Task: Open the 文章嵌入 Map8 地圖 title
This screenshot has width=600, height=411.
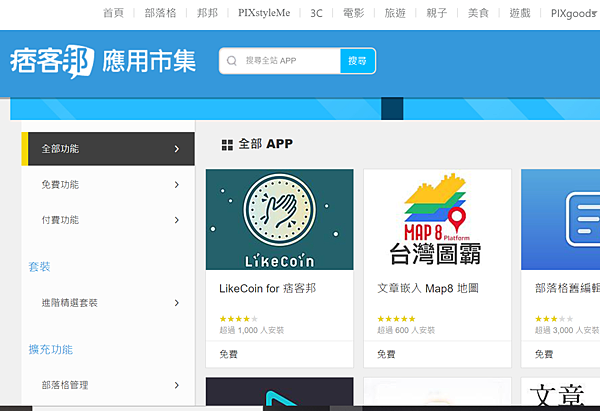Action: point(428,288)
